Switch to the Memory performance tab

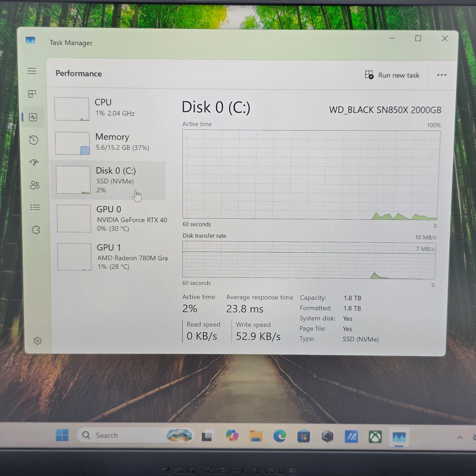pyautogui.click(x=112, y=142)
